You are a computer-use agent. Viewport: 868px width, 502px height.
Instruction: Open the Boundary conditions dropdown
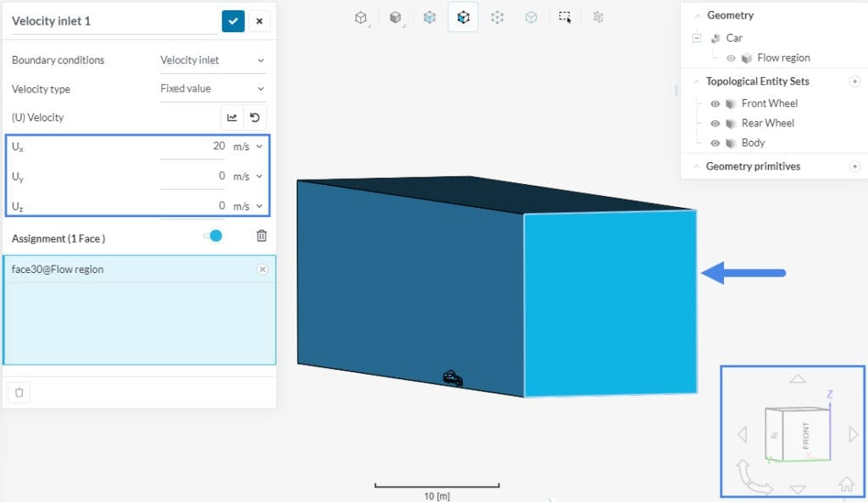(x=212, y=60)
